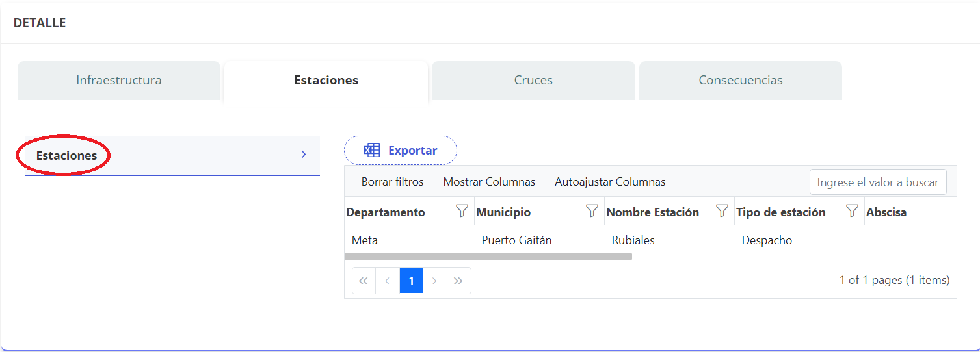Viewport: 980px width, 352px height.
Task: Select the Estaciones tab
Action: (326, 81)
